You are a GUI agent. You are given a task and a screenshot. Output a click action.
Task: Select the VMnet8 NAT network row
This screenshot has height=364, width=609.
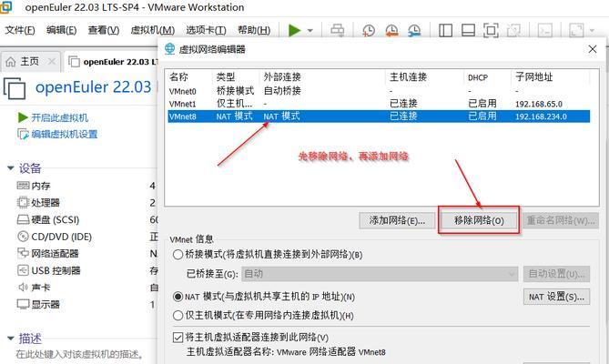[x=379, y=116]
